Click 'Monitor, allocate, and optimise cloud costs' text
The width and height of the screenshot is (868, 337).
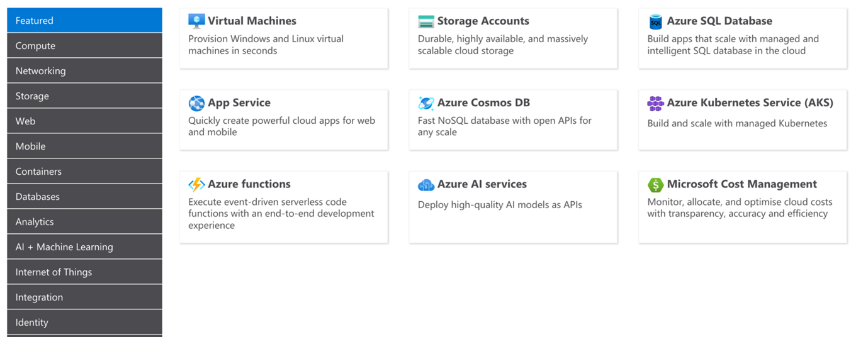click(740, 208)
